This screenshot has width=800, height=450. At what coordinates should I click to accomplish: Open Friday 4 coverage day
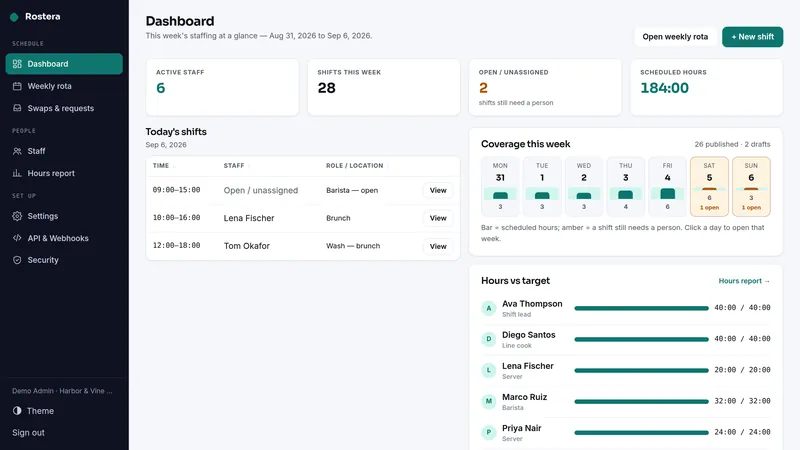[x=667, y=187]
